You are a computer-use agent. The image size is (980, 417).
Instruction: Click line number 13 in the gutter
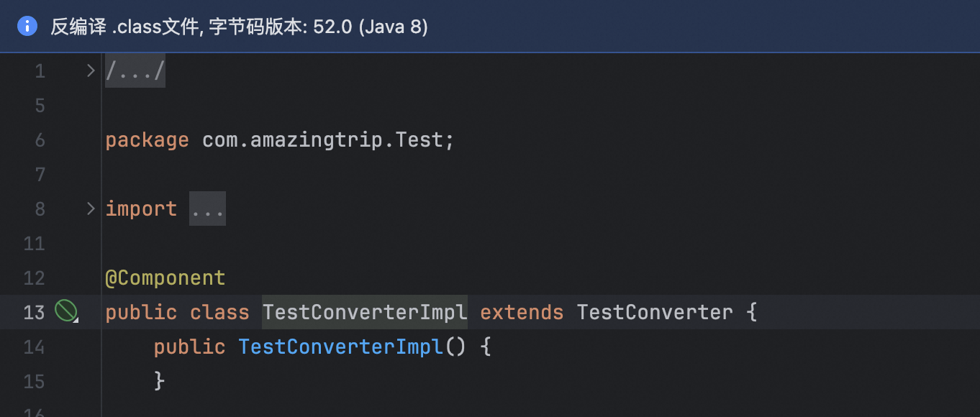click(34, 312)
